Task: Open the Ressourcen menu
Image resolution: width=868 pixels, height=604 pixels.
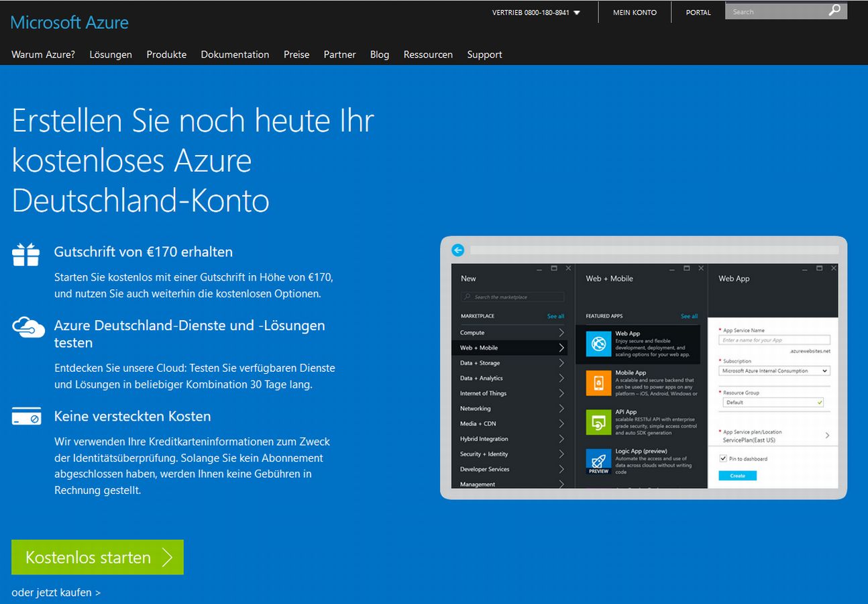Action: tap(428, 54)
